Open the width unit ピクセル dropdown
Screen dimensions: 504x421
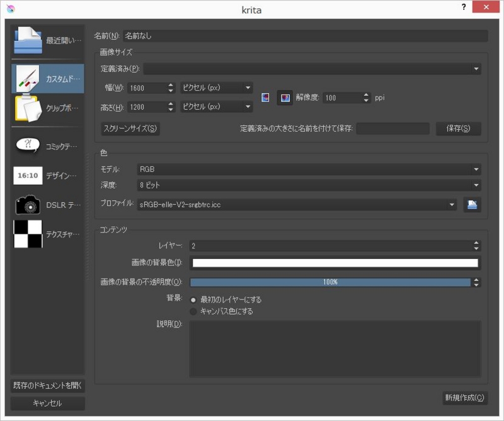tap(216, 88)
